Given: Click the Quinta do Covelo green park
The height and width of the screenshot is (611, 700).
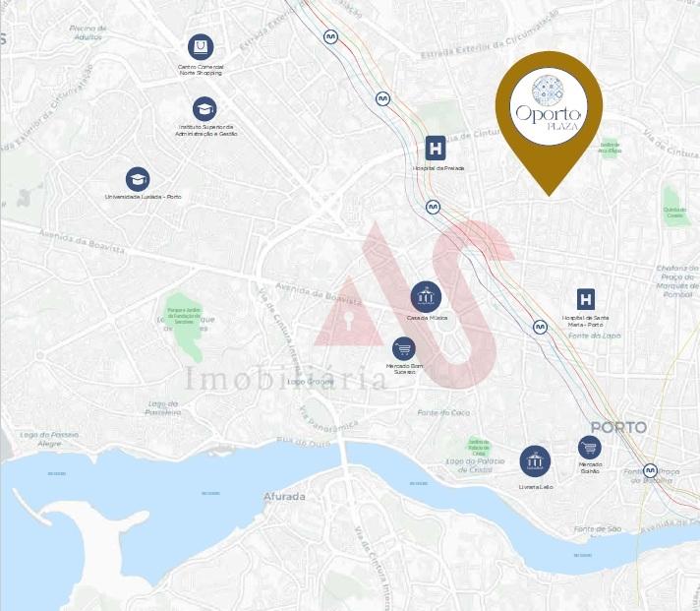Looking at the screenshot, I should [x=674, y=207].
